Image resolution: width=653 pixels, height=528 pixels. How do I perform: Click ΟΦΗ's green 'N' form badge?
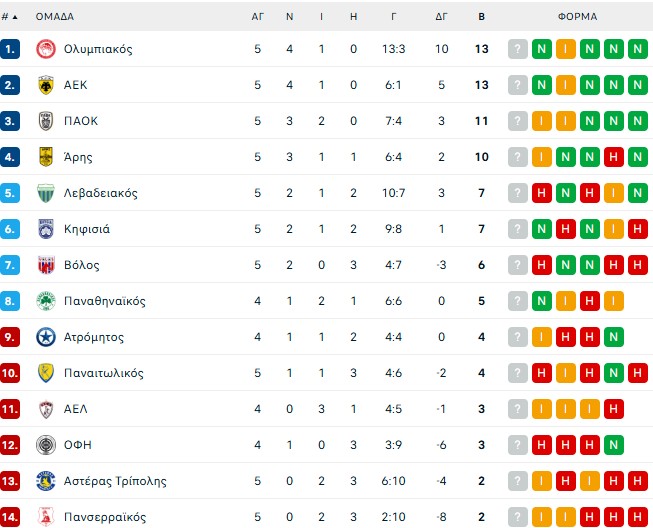pyautogui.click(x=613, y=445)
